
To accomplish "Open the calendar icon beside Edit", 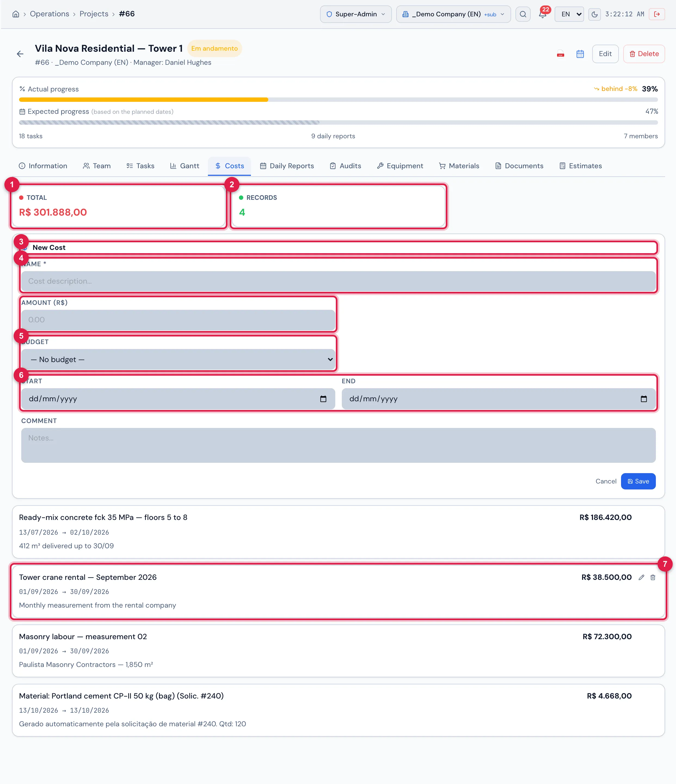I will (580, 54).
